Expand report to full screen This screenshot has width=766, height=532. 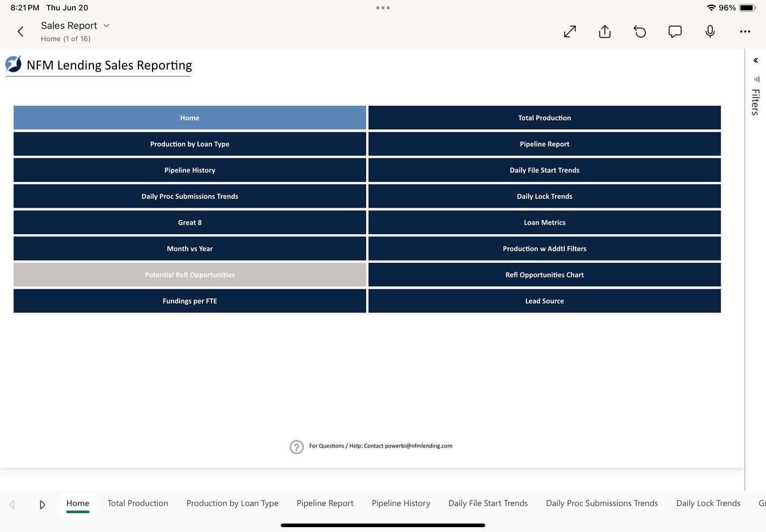(570, 32)
